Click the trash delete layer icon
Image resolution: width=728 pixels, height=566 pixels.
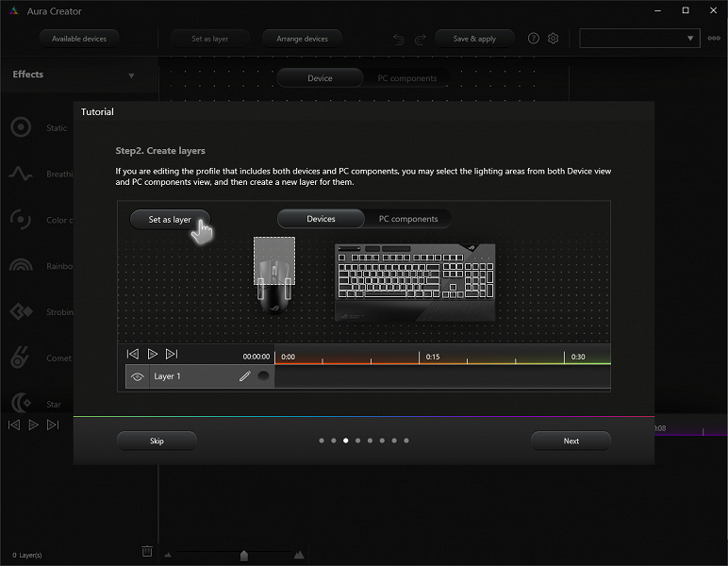click(147, 551)
